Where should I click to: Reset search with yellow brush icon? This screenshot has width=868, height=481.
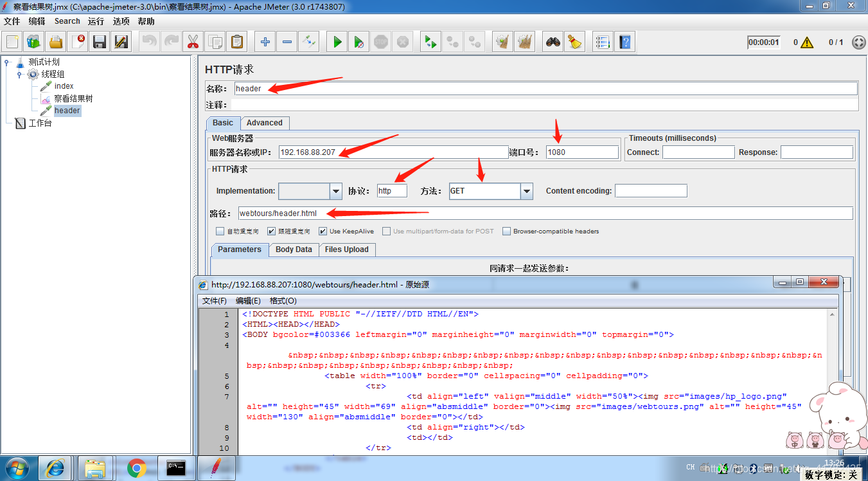[574, 42]
